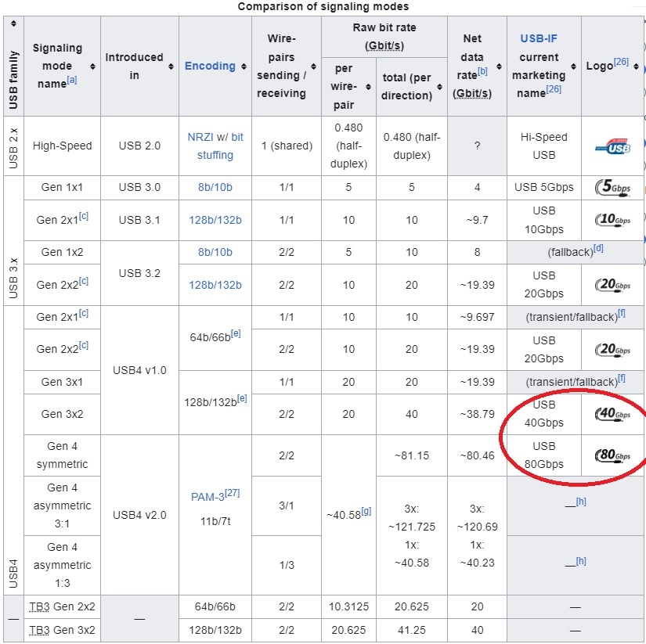Sort by Signaling mode name column
Screen dimensions: 646x644
pyautogui.click(x=92, y=67)
